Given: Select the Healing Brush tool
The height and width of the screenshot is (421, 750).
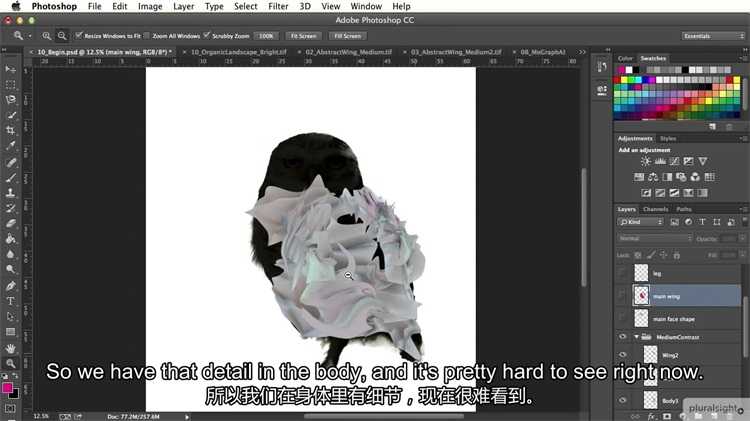Looking at the screenshot, I should tap(10, 163).
